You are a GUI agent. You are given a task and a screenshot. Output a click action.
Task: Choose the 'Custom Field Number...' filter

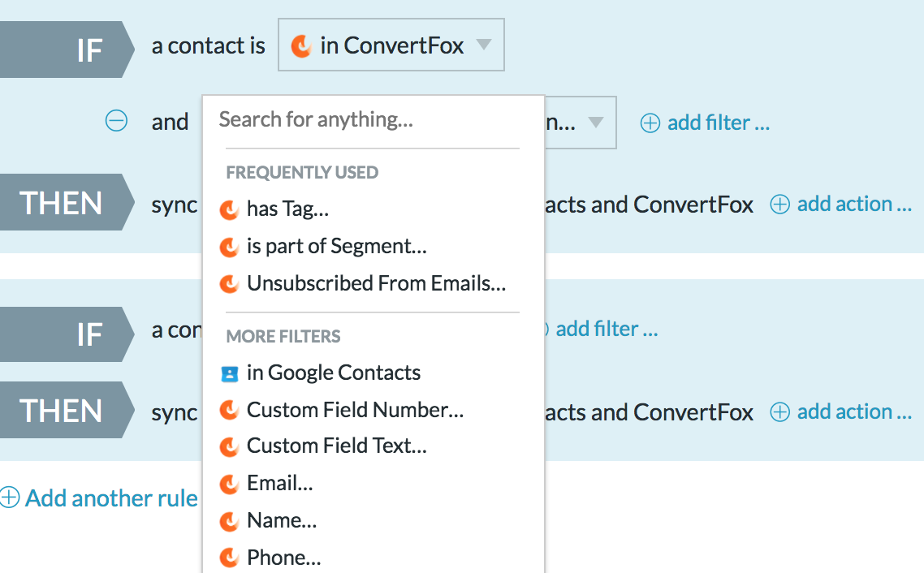point(356,409)
